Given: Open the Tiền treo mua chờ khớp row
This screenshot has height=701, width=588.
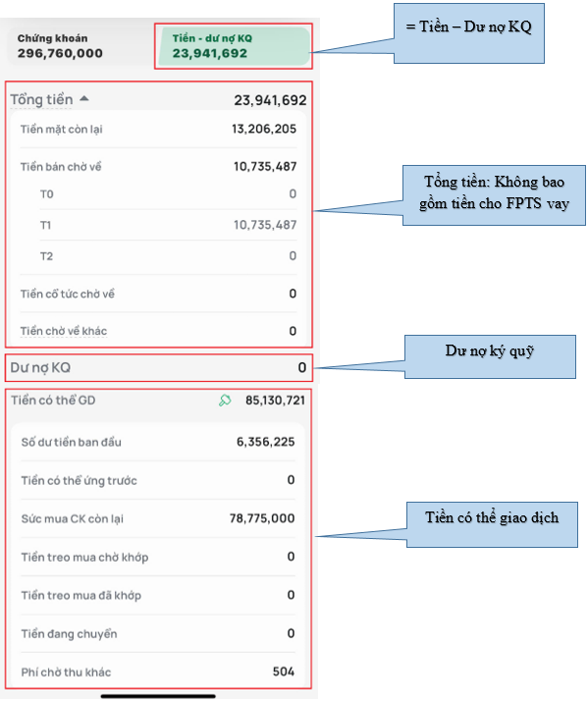Looking at the screenshot, I should (x=158, y=557).
